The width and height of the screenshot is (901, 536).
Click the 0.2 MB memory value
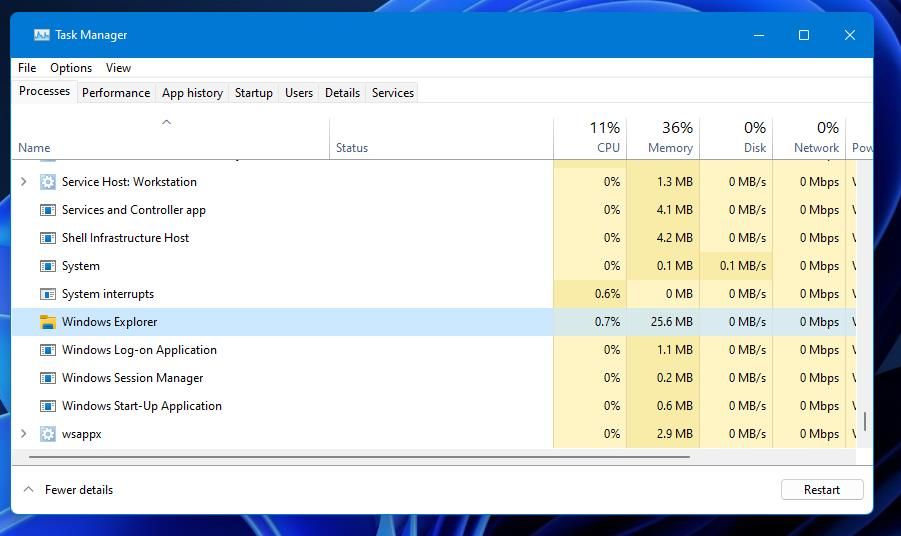click(x=674, y=378)
